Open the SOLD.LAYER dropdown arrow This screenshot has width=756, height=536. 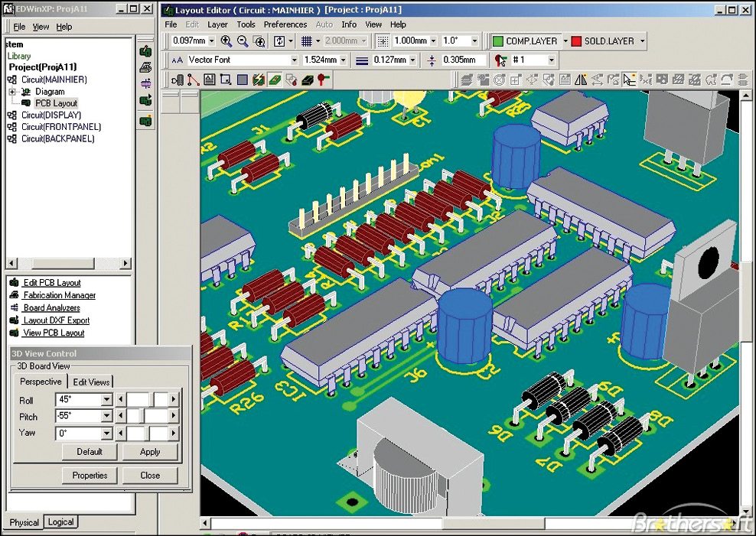(x=642, y=41)
